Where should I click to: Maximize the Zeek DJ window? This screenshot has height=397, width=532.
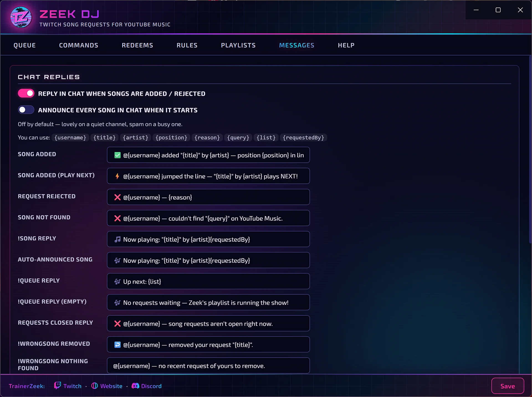tap(498, 10)
